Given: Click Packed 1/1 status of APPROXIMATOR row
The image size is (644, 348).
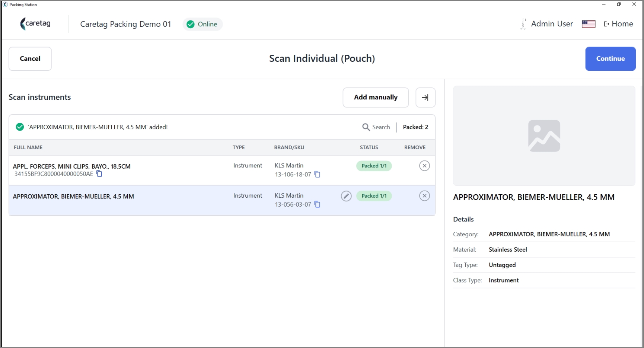Looking at the screenshot, I should tap(374, 196).
